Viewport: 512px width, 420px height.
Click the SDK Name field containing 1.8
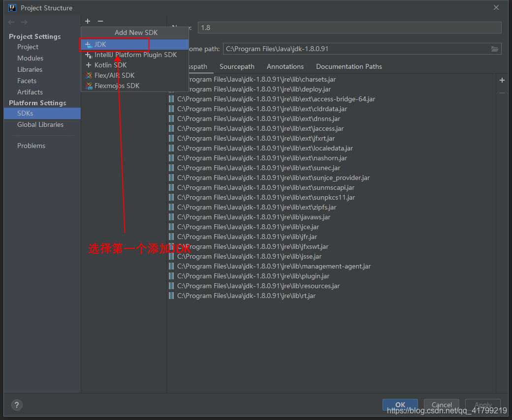[x=350, y=28]
